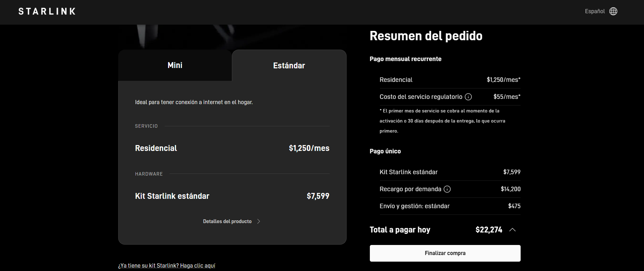
Task: Click the Starlink logo
Action: (47, 11)
